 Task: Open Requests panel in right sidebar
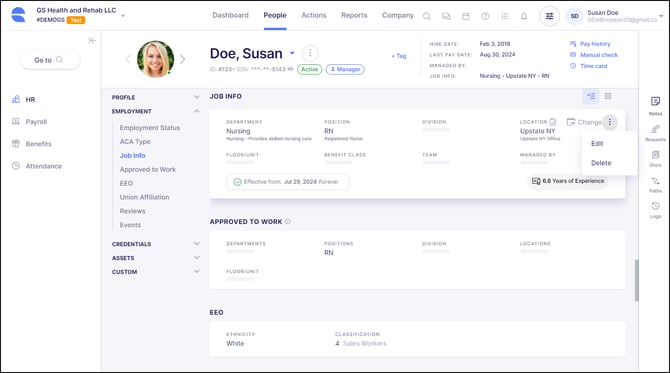point(655,133)
